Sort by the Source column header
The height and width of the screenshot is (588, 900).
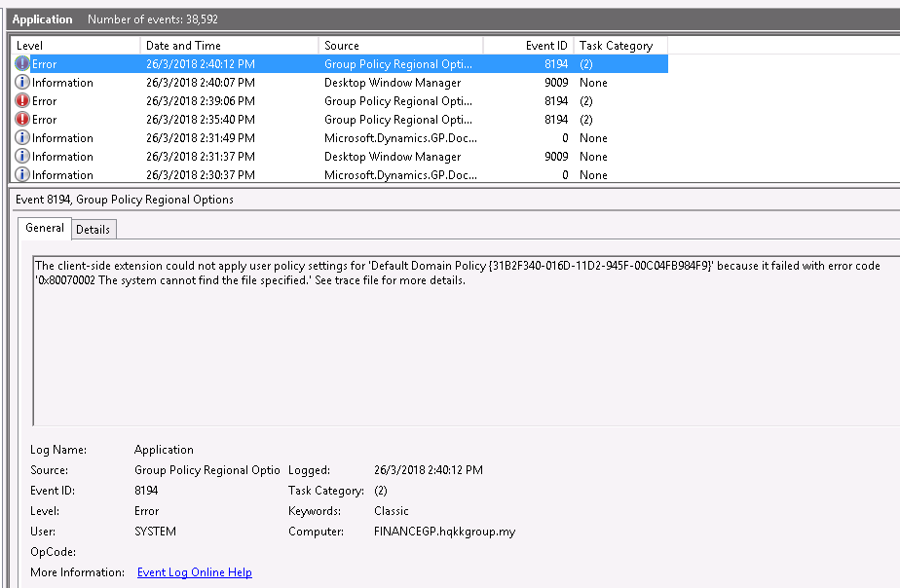point(400,46)
